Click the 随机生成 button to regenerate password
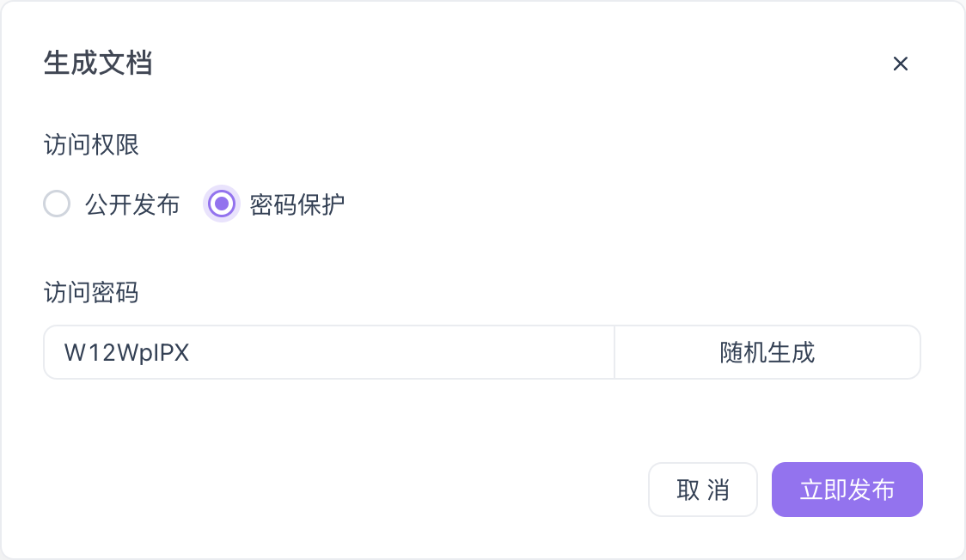The width and height of the screenshot is (966, 560). tap(767, 352)
